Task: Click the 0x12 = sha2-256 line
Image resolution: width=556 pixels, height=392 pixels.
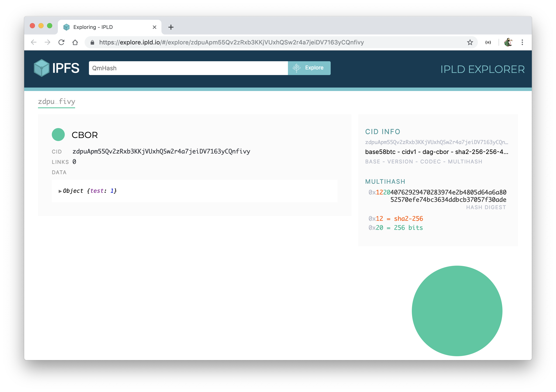Action: tap(396, 218)
